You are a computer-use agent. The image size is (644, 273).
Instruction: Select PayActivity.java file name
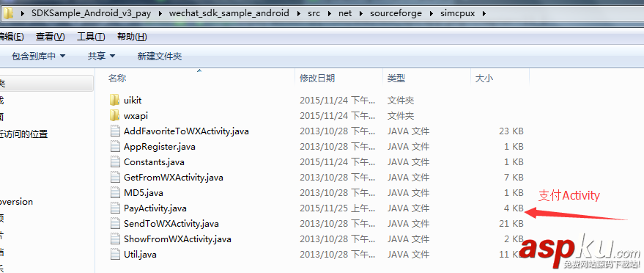pyautogui.click(x=155, y=208)
